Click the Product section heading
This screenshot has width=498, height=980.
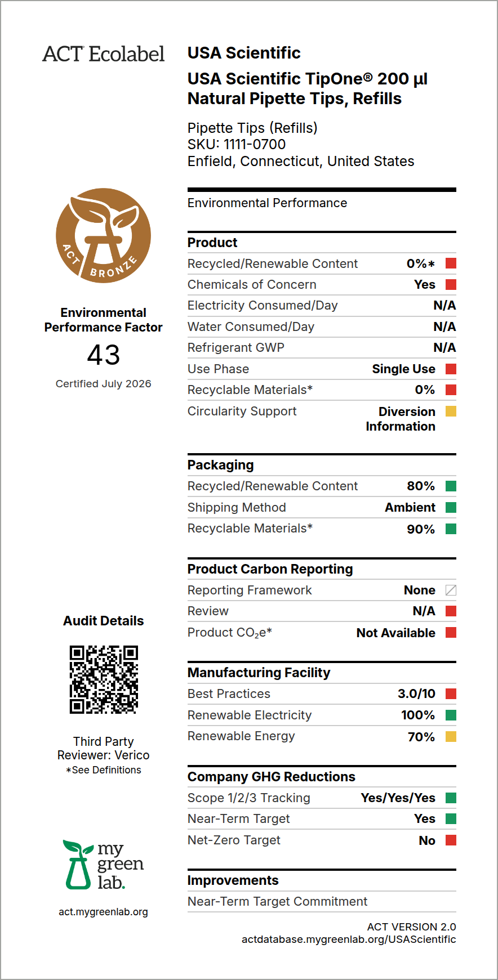[x=212, y=243]
